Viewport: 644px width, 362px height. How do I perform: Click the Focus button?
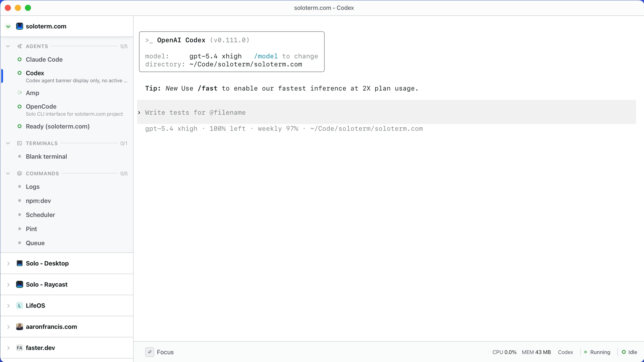[159, 352]
